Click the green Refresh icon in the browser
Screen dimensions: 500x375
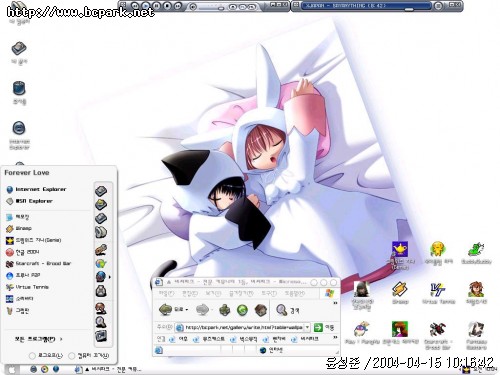242,310
